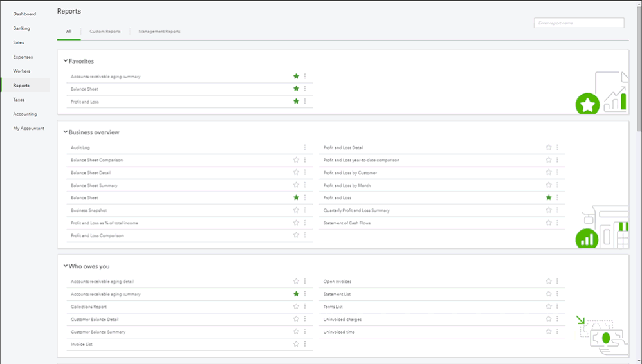Favorite the Collections Report
This screenshot has width=642, height=364.
pos(296,306)
